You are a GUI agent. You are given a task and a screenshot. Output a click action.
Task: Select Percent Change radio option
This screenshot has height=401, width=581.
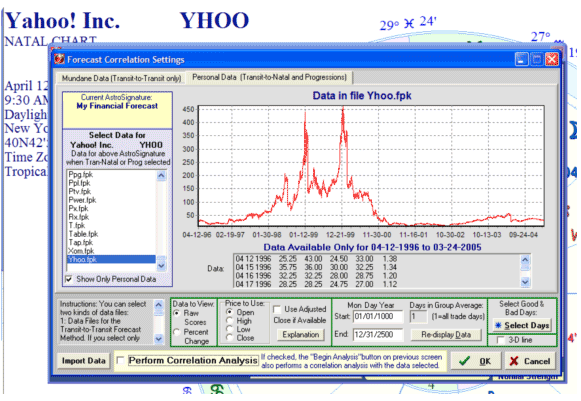pyautogui.click(x=177, y=332)
